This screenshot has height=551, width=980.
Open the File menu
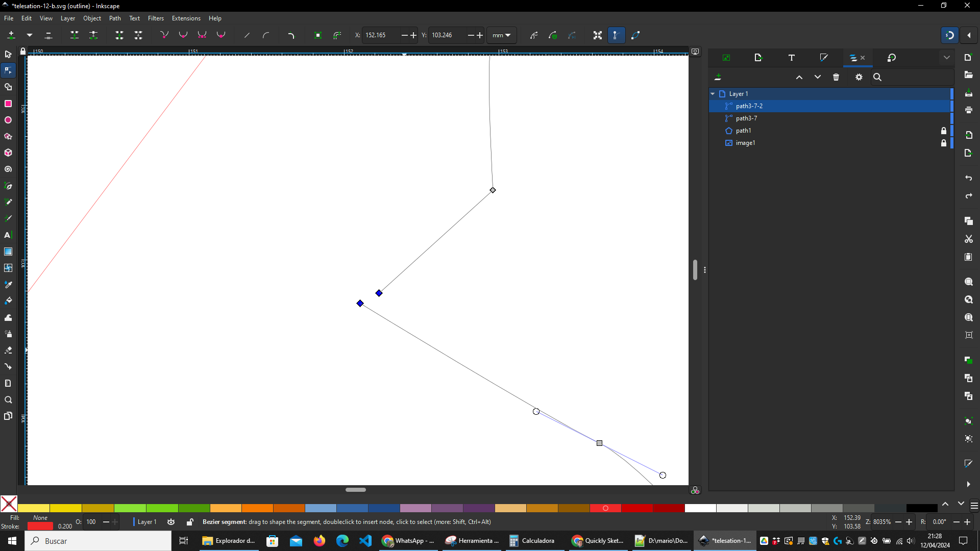pos(9,18)
